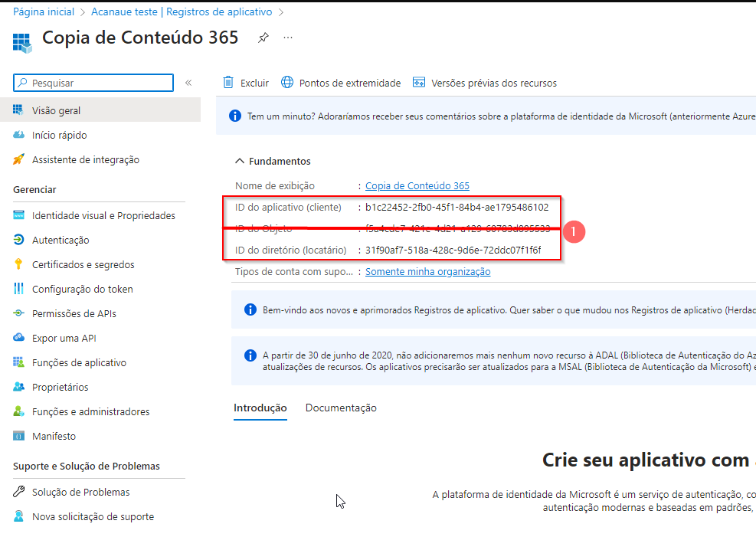Click the Suporte e Solução de Problemas heading

87,466
